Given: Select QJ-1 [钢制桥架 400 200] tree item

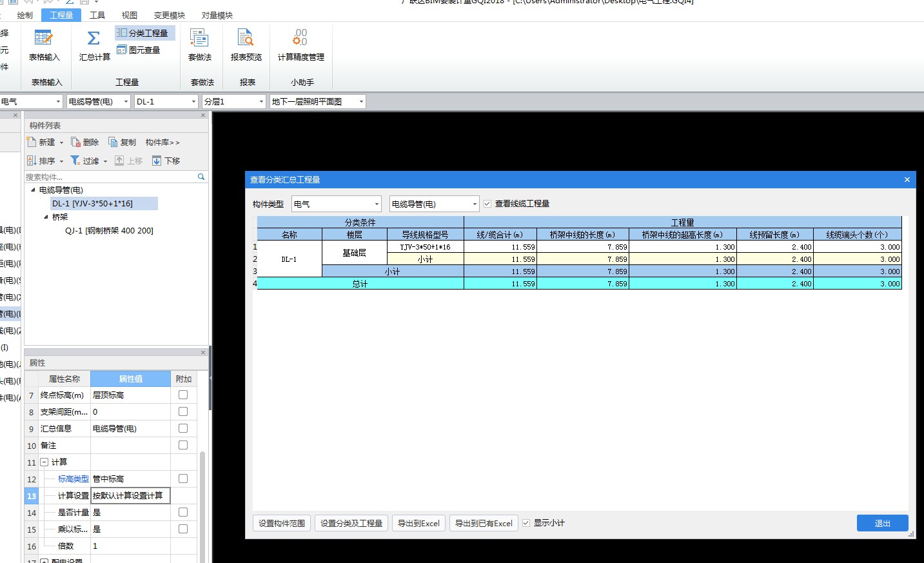Looking at the screenshot, I should (109, 230).
